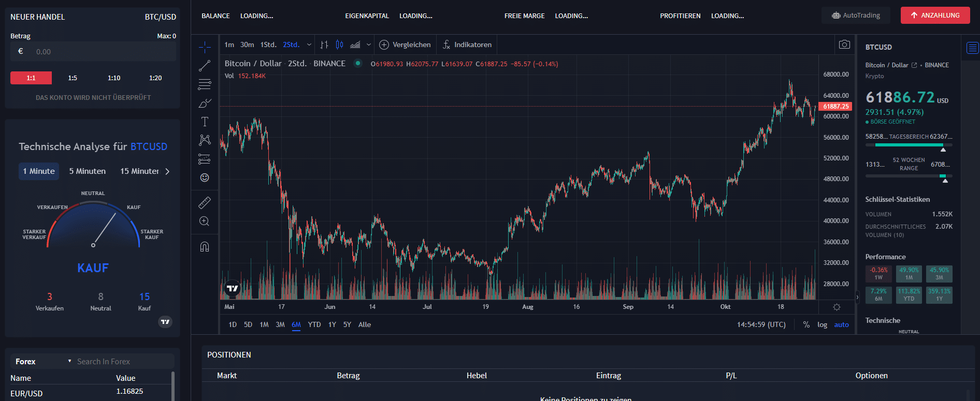Image resolution: width=980 pixels, height=401 pixels.
Task: Select the YTD date range
Action: (x=314, y=324)
